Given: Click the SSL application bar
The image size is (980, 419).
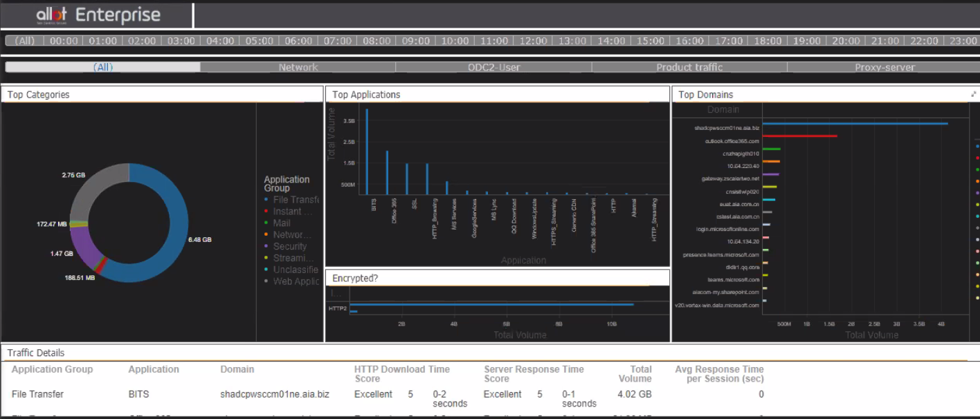Looking at the screenshot, I should (407, 179).
